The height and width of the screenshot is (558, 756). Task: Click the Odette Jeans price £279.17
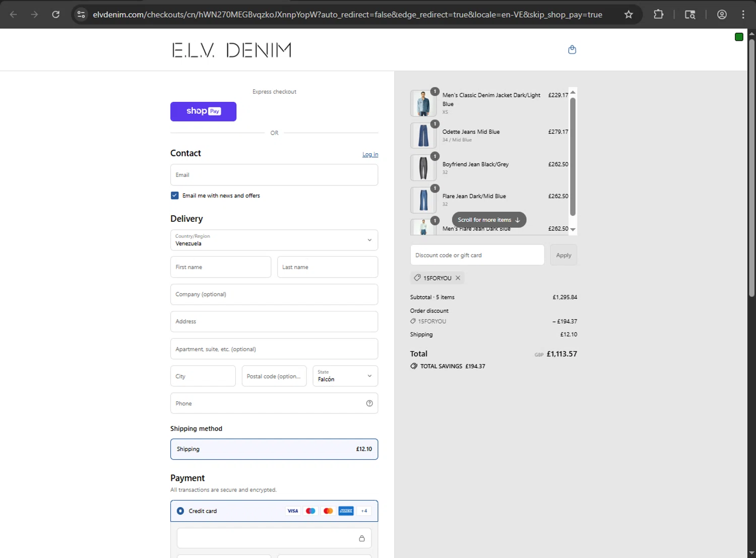tap(558, 132)
